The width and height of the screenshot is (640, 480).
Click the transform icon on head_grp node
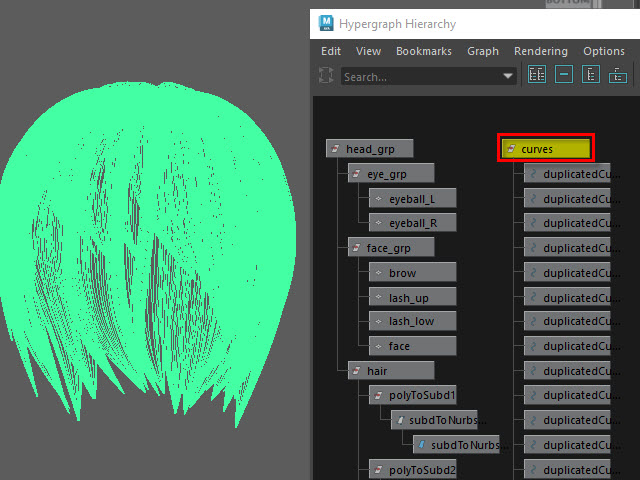click(x=336, y=149)
